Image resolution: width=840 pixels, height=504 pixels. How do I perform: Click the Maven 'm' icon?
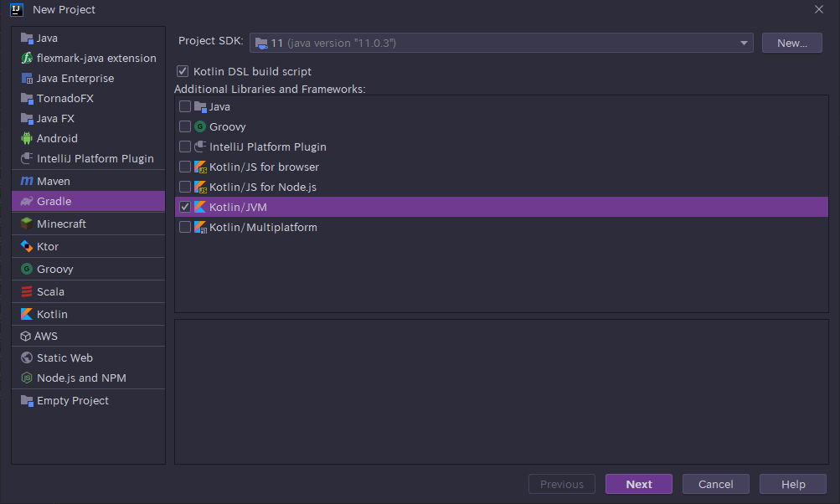pos(27,181)
